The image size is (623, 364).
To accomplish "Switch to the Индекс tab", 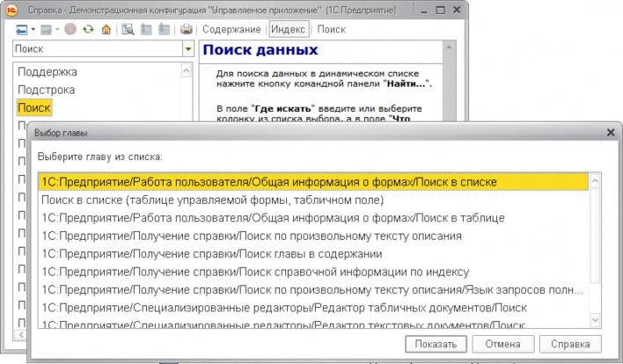I will pyautogui.click(x=289, y=29).
